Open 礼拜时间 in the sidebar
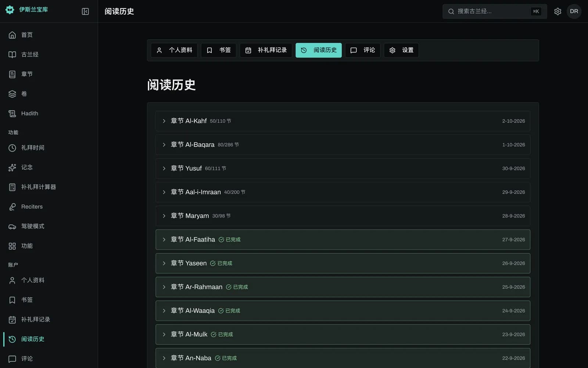The width and height of the screenshot is (588, 368). [x=49, y=148]
